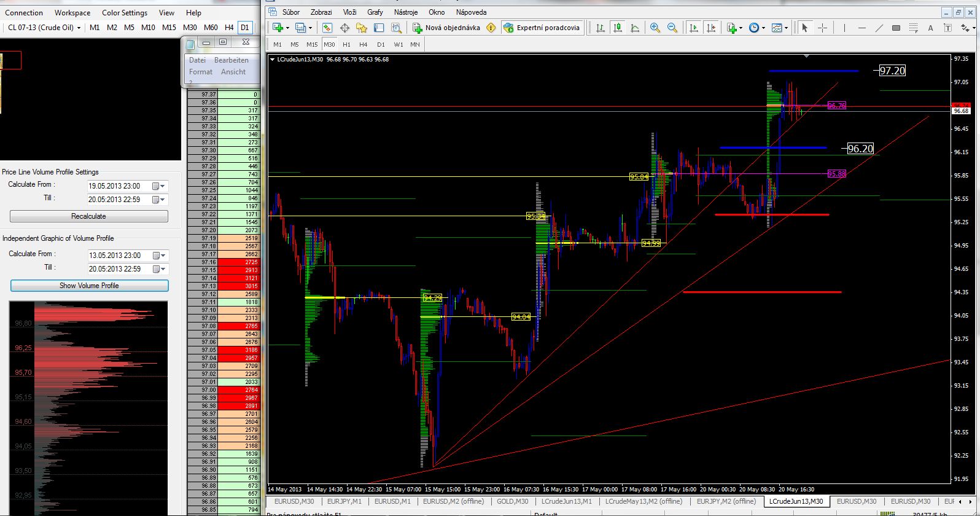Open the Zobrazi menu

(321, 12)
